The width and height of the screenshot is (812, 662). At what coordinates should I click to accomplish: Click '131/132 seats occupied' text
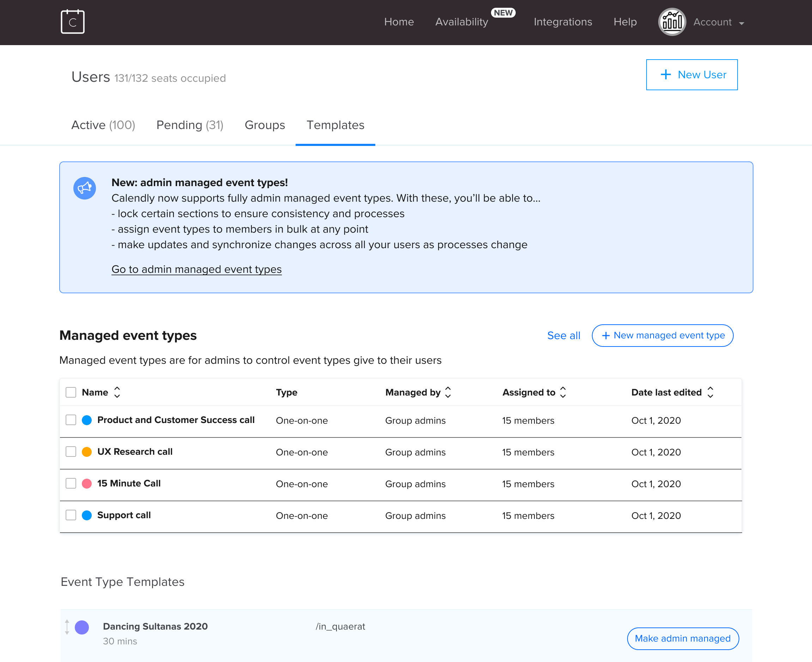170,78
